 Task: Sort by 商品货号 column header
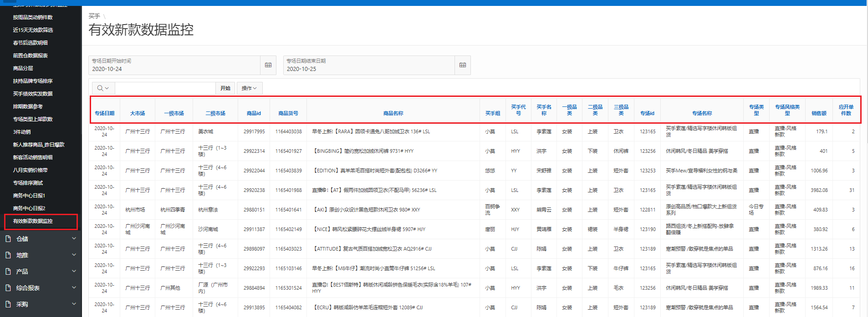288,113
